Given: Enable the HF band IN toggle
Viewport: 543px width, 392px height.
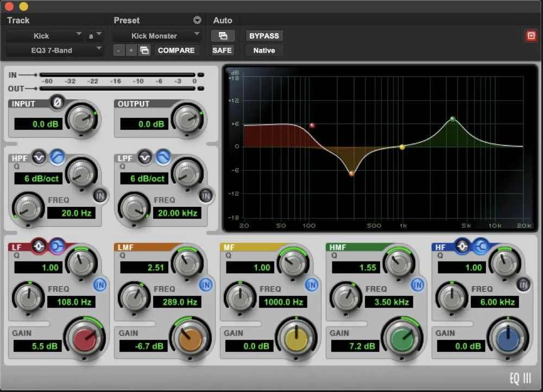Looking at the screenshot, I should (525, 284).
